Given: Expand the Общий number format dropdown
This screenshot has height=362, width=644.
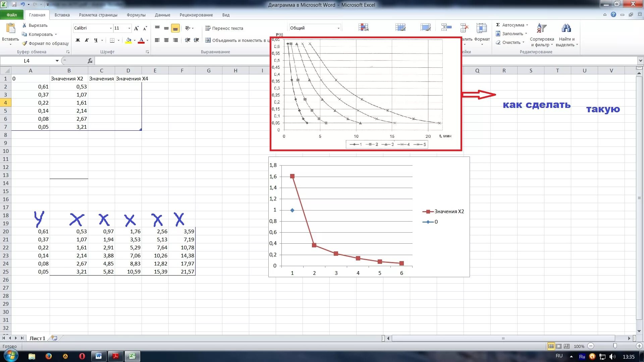Looking at the screenshot, I should [x=338, y=28].
